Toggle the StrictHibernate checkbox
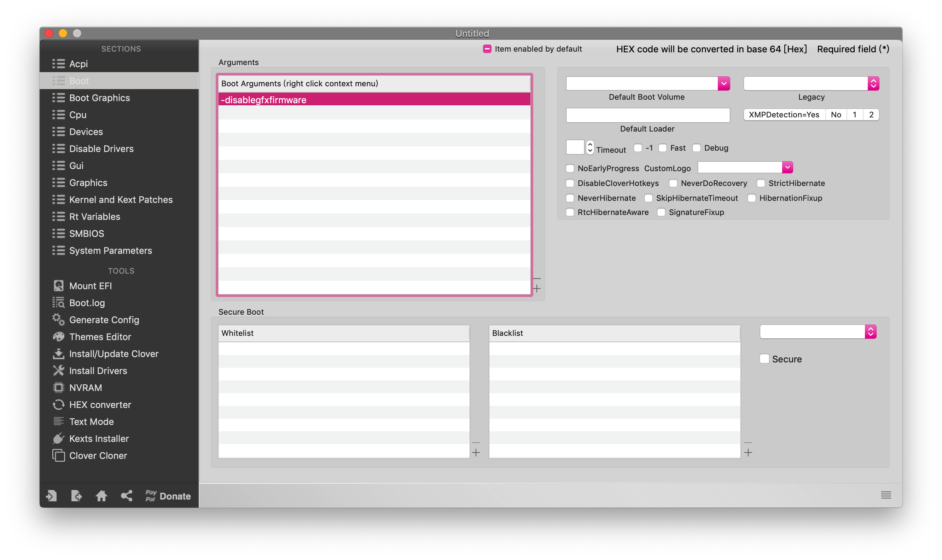The width and height of the screenshot is (942, 560). [x=761, y=183]
